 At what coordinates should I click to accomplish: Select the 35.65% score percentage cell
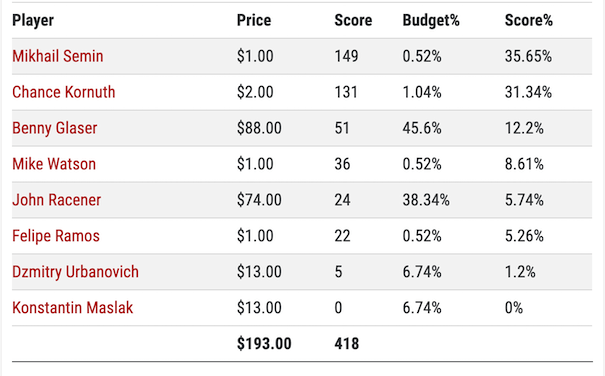pos(528,56)
